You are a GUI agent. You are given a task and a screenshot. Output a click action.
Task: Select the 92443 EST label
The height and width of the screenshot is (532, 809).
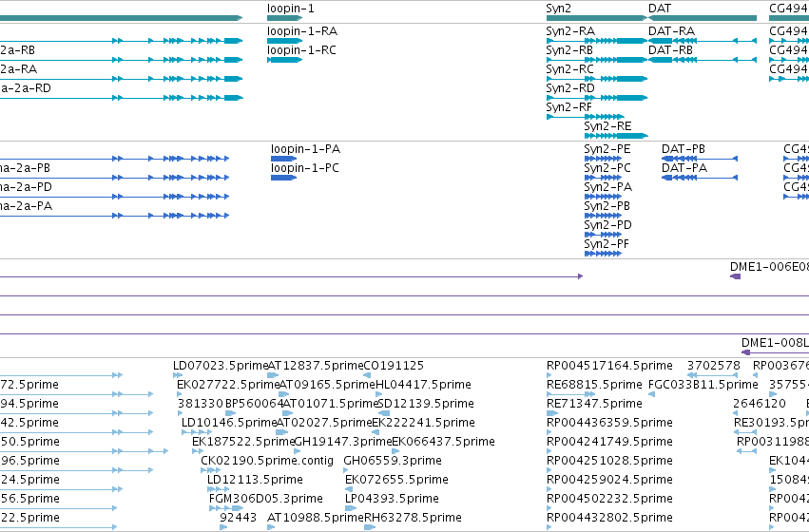click(x=239, y=518)
